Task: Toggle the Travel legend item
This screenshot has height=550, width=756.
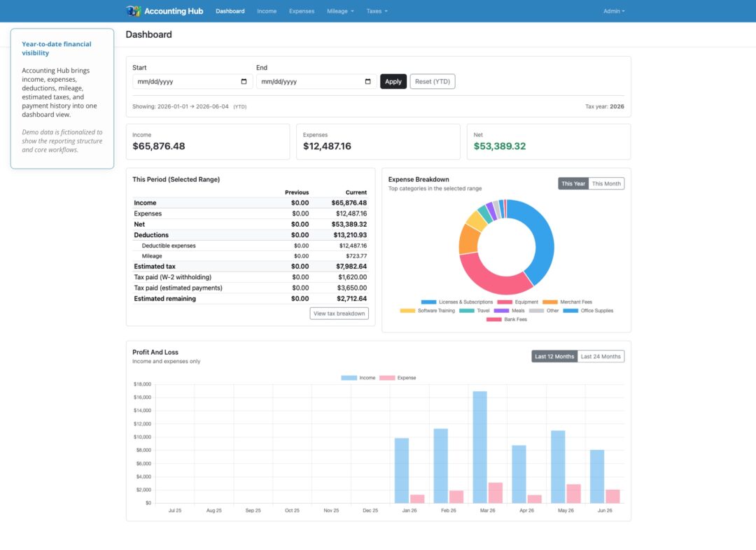Action: click(x=475, y=311)
